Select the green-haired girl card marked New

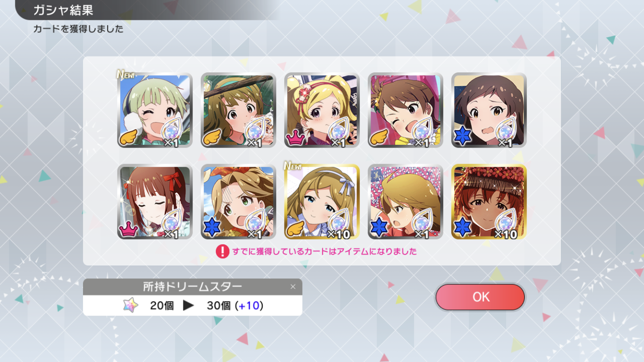tap(155, 110)
